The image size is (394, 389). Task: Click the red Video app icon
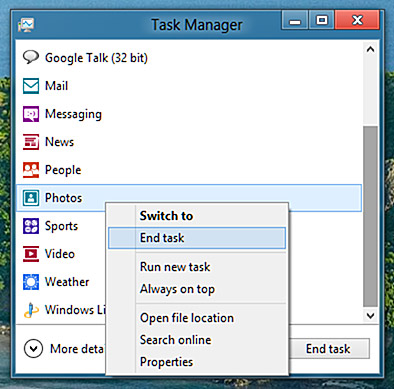click(x=31, y=254)
